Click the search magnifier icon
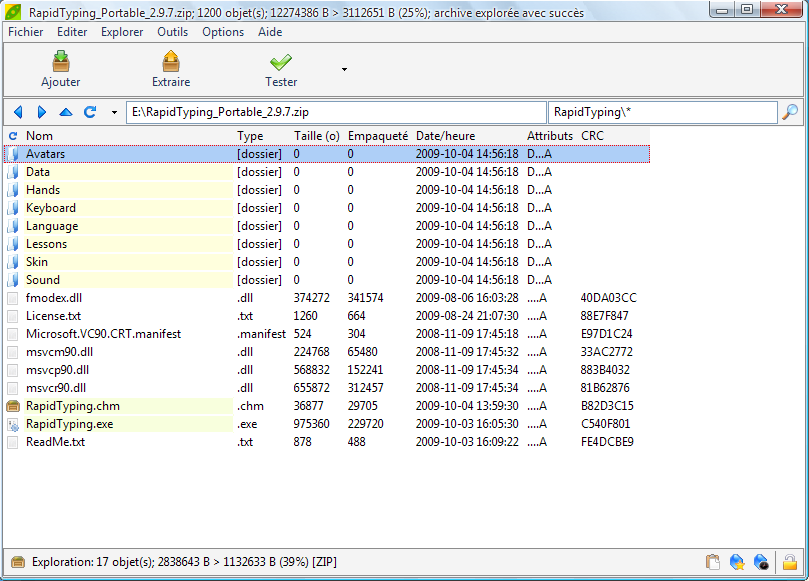 click(x=790, y=112)
